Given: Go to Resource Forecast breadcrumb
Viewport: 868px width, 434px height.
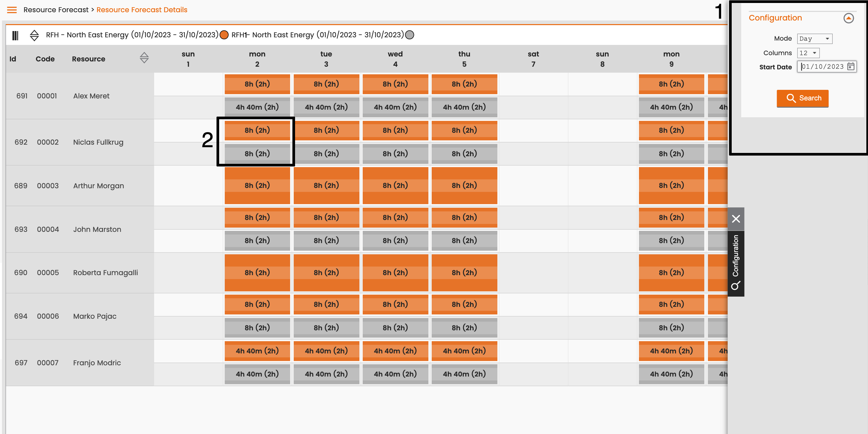Looking at the screenshot, I should 56,10.
